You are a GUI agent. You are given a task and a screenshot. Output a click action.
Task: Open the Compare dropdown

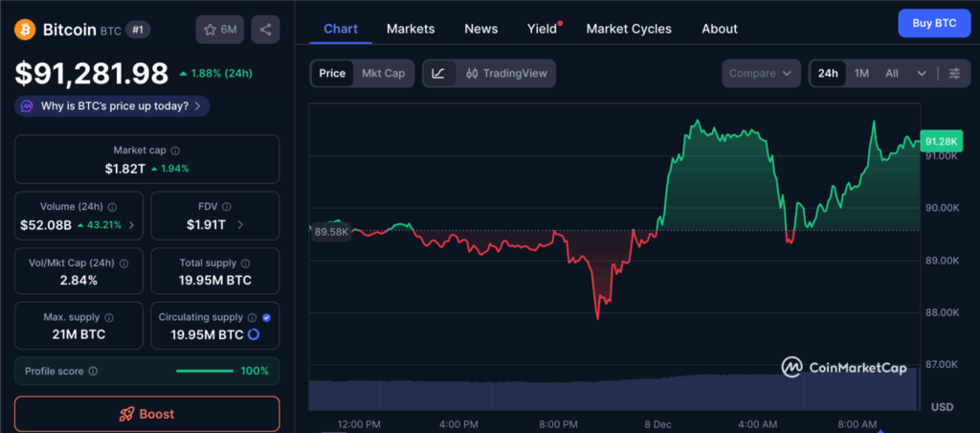point(760,74)
